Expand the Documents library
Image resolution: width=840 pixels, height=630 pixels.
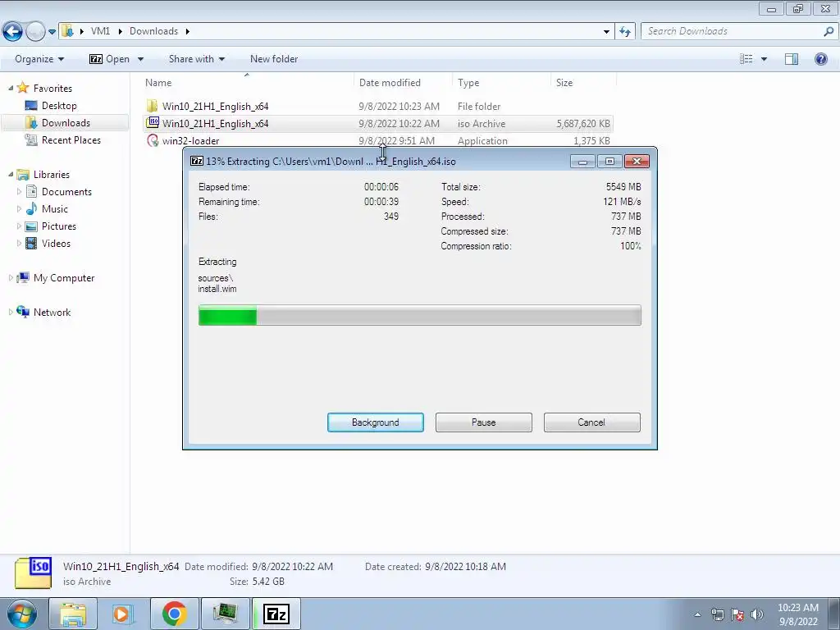[x=20, y=191]
